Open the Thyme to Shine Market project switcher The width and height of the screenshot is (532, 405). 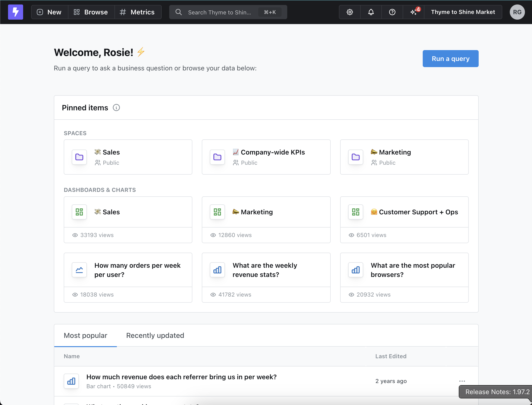(x=463, y=12)
